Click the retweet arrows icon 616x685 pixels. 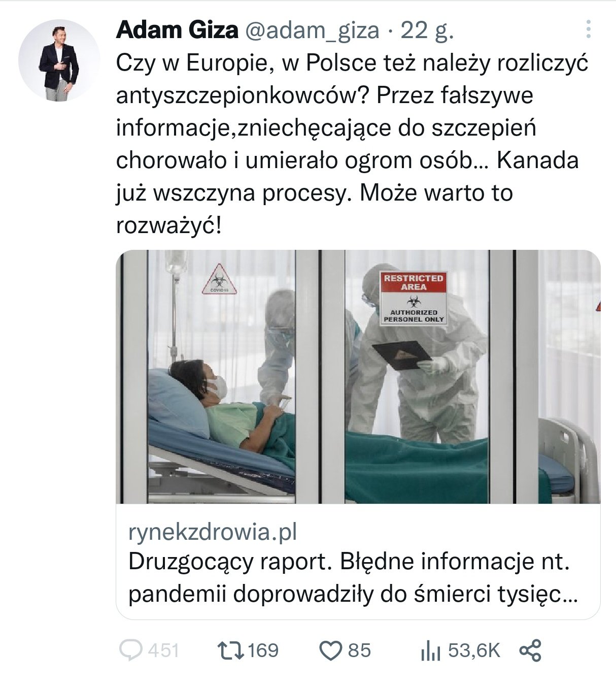coord(231,650)
